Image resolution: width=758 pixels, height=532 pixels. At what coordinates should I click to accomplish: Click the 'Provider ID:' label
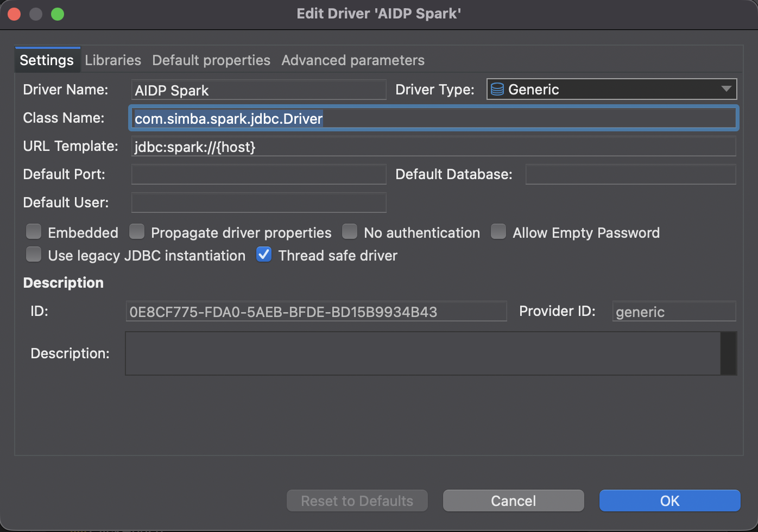pos(557,311)
